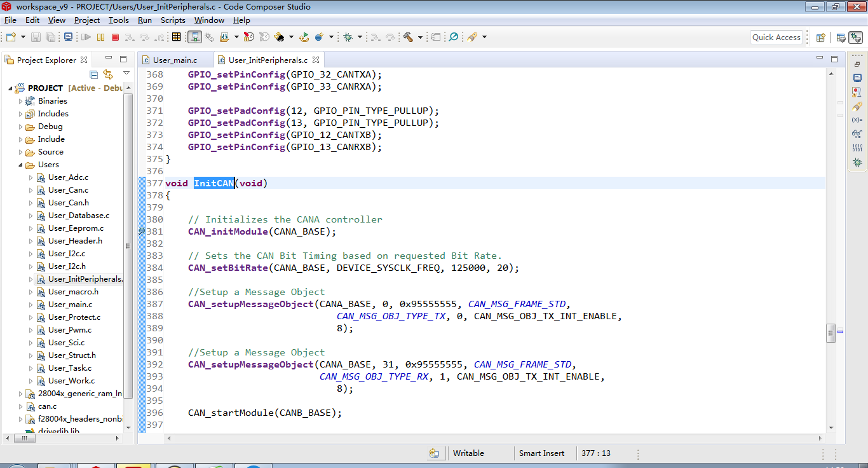Image resolution: width=868 pixels, height=468 pixels.
Task: Maximize the editor area pane
Action: [834, 59]
